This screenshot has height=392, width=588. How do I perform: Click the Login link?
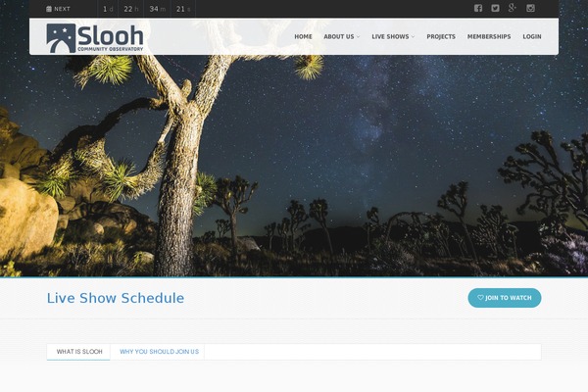pyautogui.click(x=532, y=36)
